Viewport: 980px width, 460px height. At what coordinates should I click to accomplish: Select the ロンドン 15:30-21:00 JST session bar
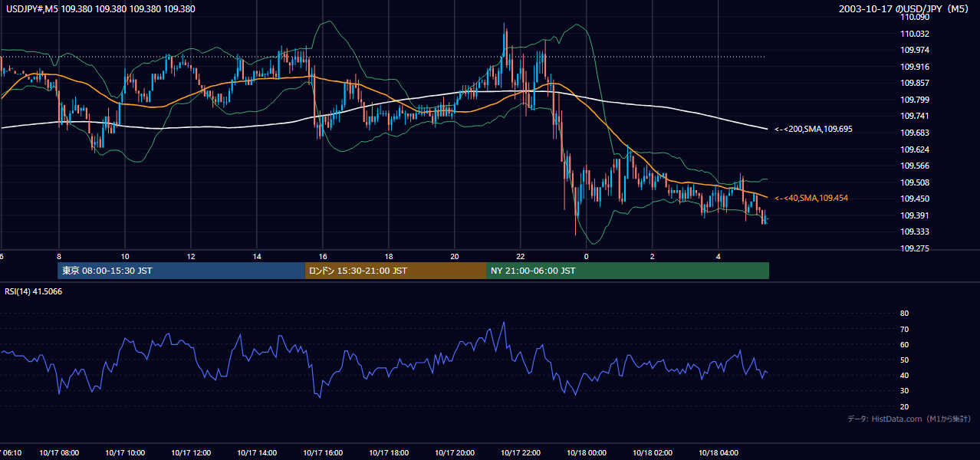click(x=395, y=271)
